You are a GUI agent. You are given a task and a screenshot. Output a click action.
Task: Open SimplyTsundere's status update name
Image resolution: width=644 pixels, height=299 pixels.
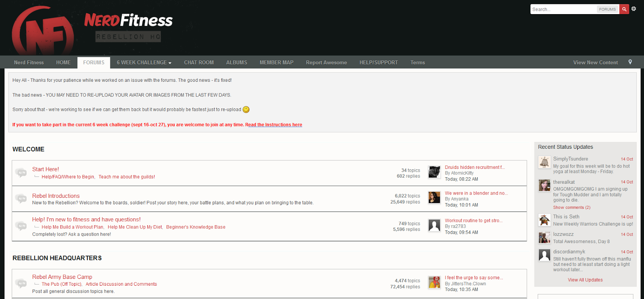570,159
